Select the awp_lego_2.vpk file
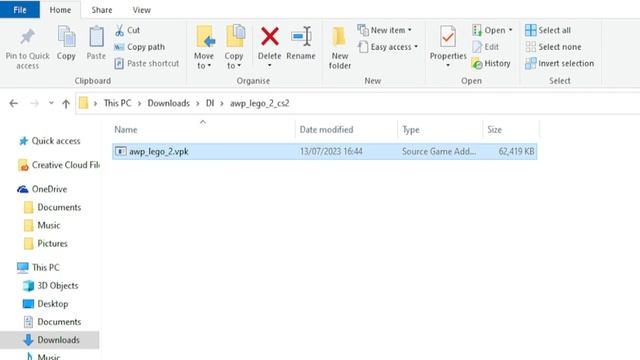Viewport: 640px width, 360px height. tap(324, 151)
